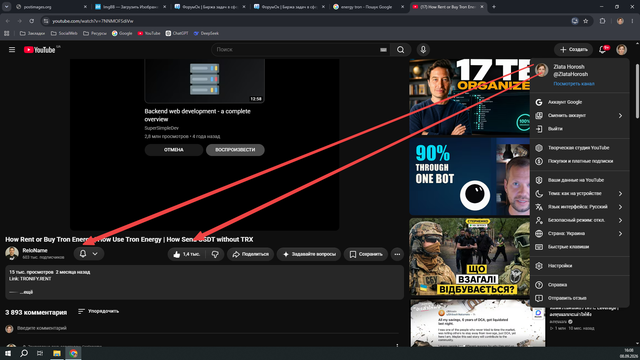Expand Язык интерфейса: Русский submenu
This screenshot has height=360, width=640.
[580, 207]
